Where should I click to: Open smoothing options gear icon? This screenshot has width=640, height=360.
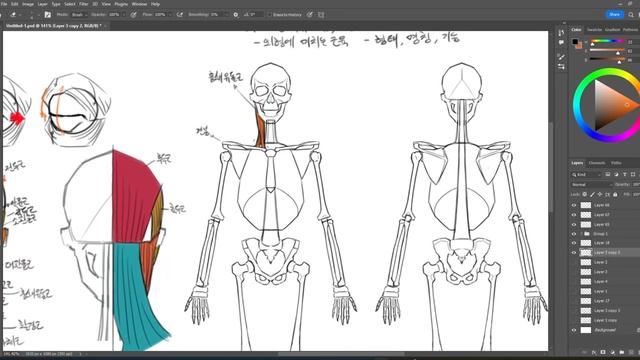236,15
